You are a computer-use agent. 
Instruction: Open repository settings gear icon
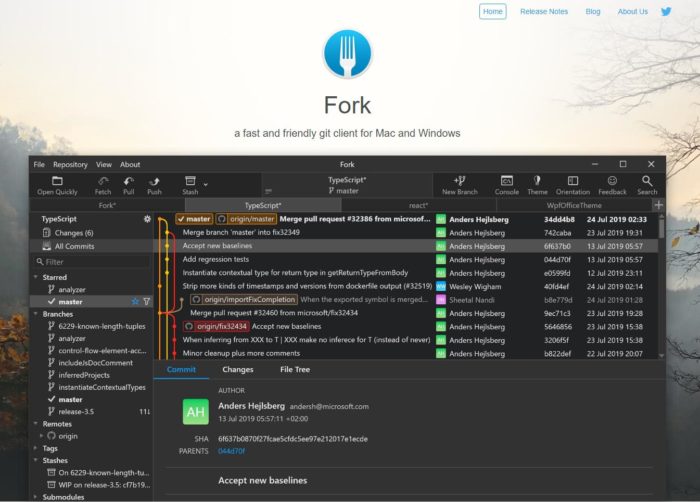pyautogui.click(x=147, y=219)
